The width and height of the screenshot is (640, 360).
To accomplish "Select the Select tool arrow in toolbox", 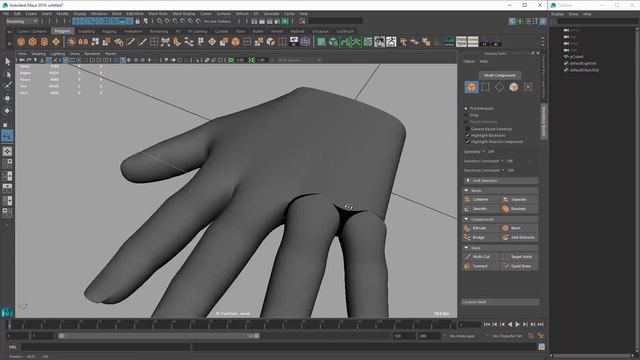I will 7,62.
